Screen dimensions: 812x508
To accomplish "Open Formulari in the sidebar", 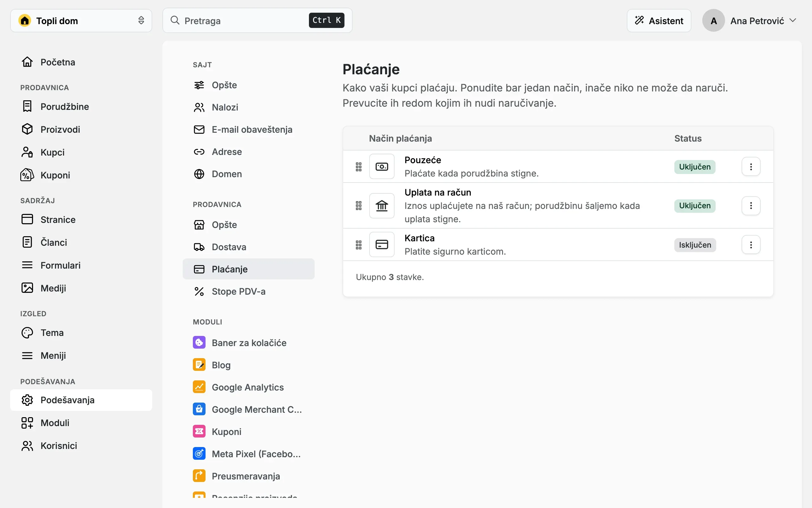I will [x=81, y=265].
